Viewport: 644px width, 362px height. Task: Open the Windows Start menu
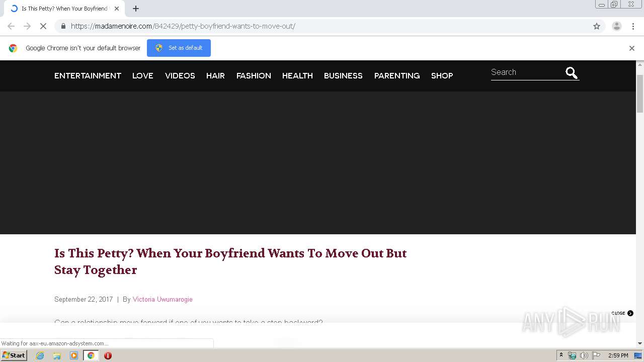click(x=14, y=355)
